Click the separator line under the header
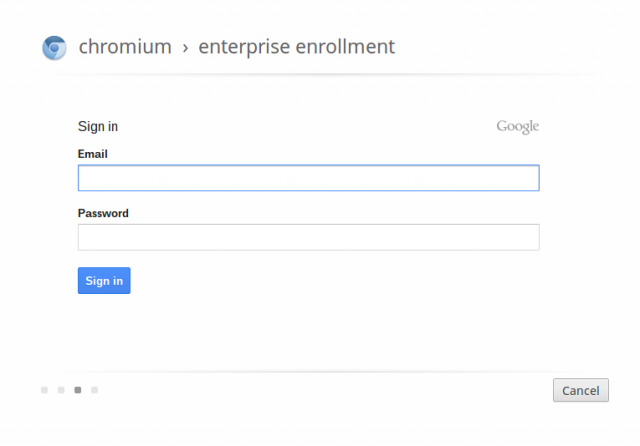 point(322,75)
